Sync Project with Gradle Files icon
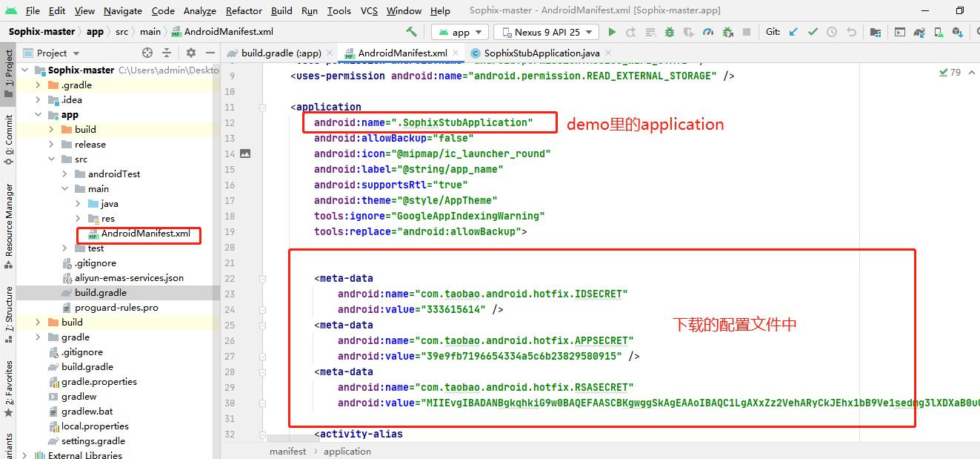Screen dimensions: 980x459 coord(919,32)
